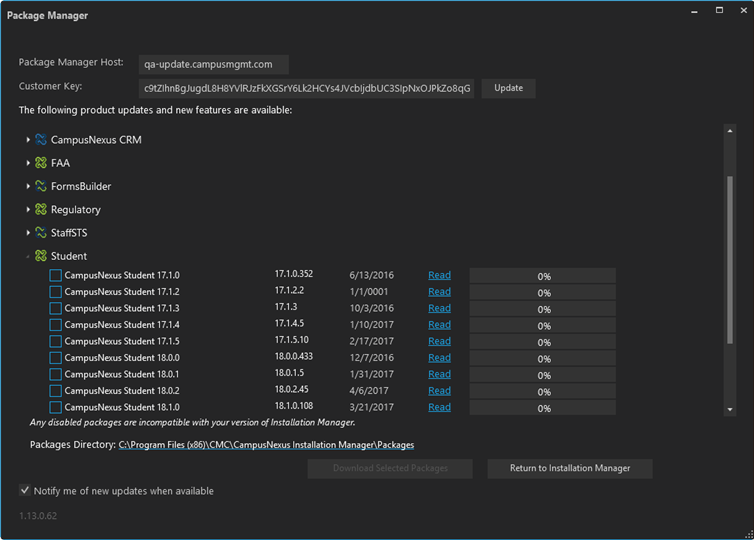
Task: Click the package list scrollbar down arrow
Action: click(x=730, y=409)
